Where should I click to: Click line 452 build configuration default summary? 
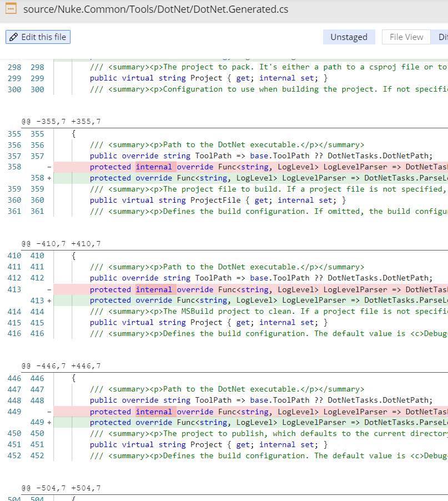269,456
